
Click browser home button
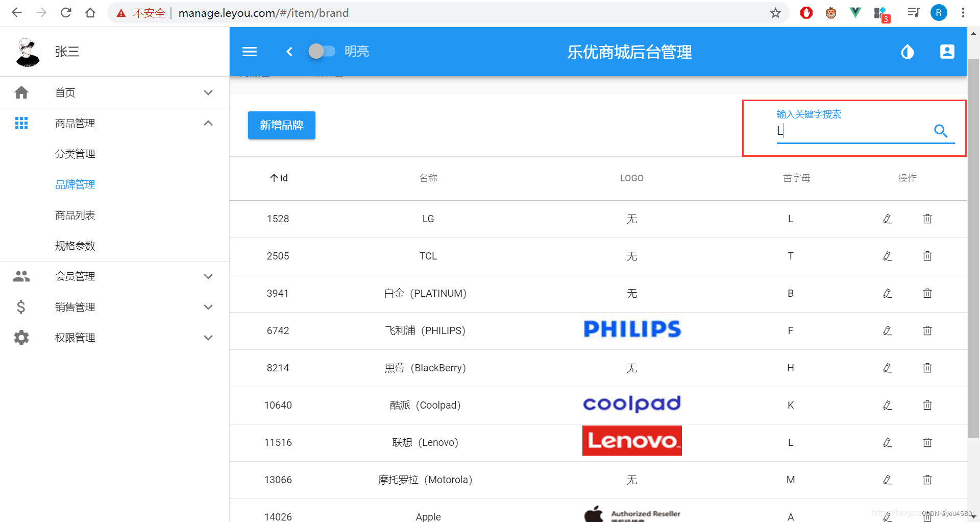point(90,13)
